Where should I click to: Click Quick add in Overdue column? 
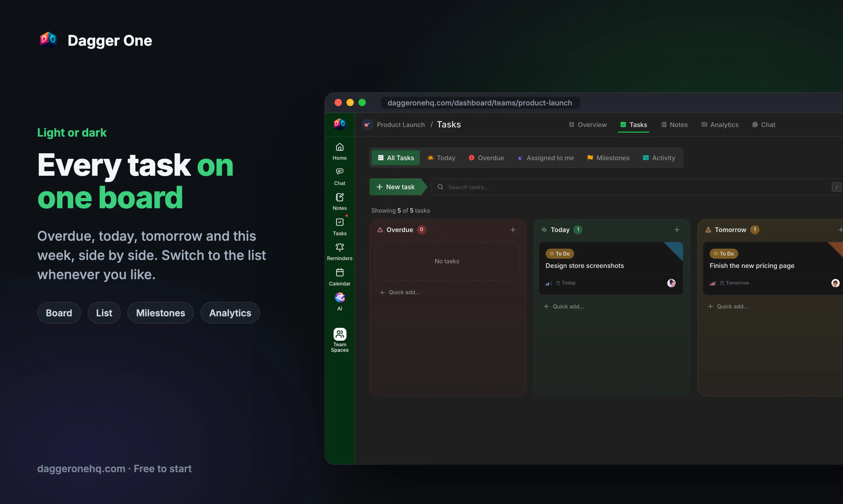400,292
